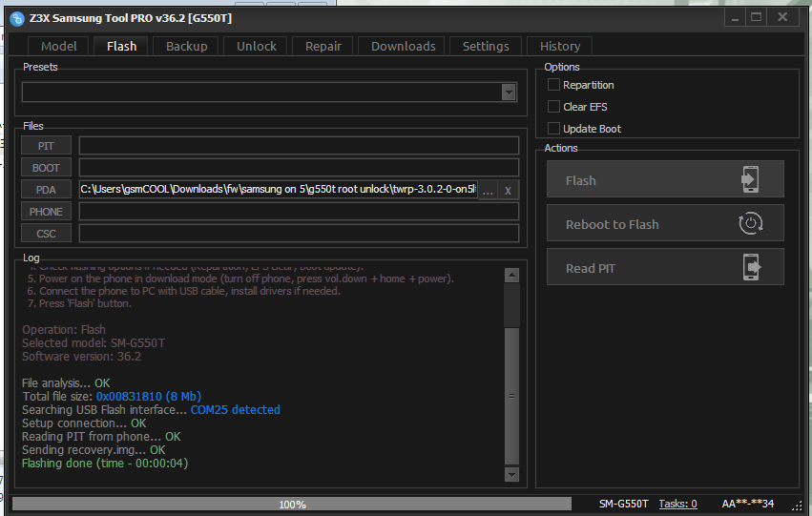Minimize the Z3X window
The height and width of the screenshot is (516, 812).
(x=735, y=17)
